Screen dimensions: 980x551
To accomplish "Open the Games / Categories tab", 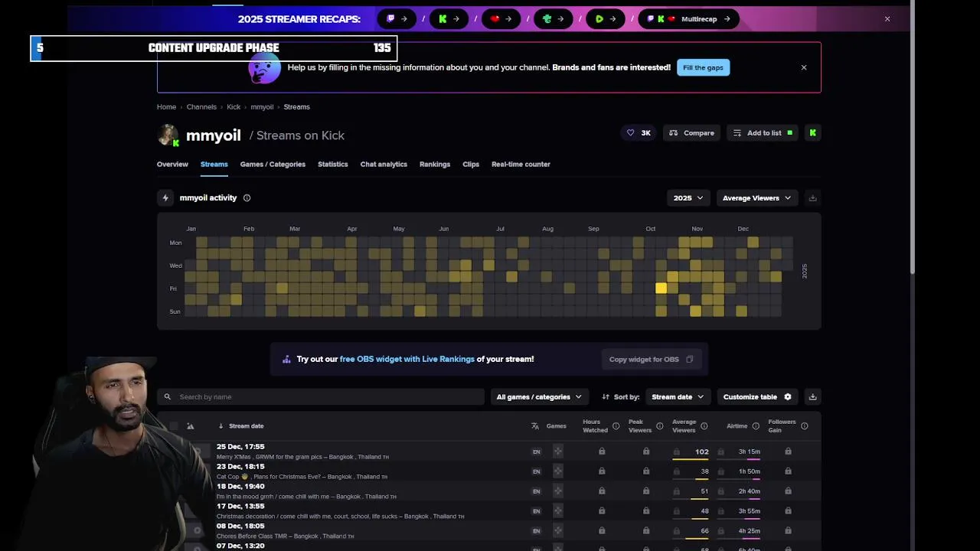I will tap(273, 164).
